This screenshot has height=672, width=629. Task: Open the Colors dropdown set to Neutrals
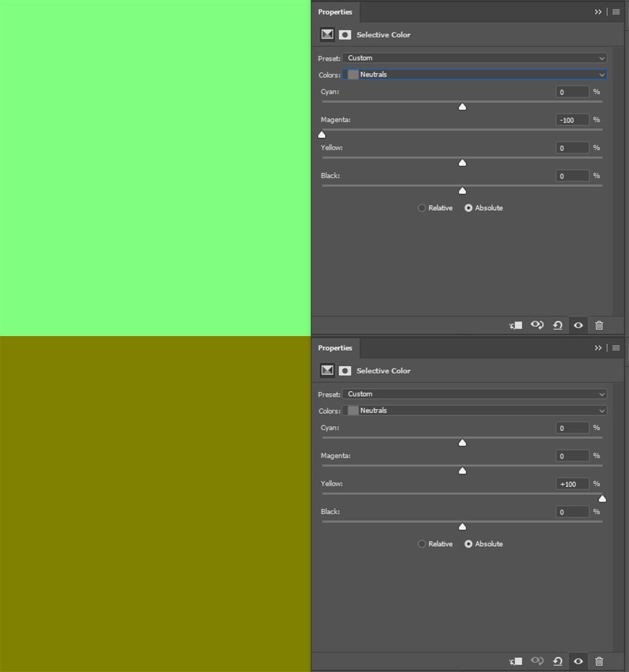[475, 74]
